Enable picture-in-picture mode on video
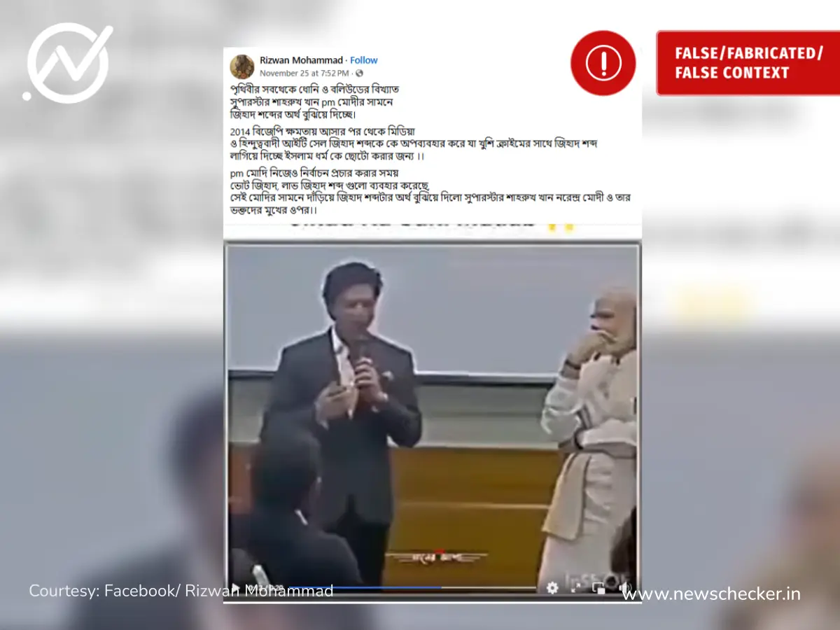Screen dimensions: 840x630 click(598, 588)
